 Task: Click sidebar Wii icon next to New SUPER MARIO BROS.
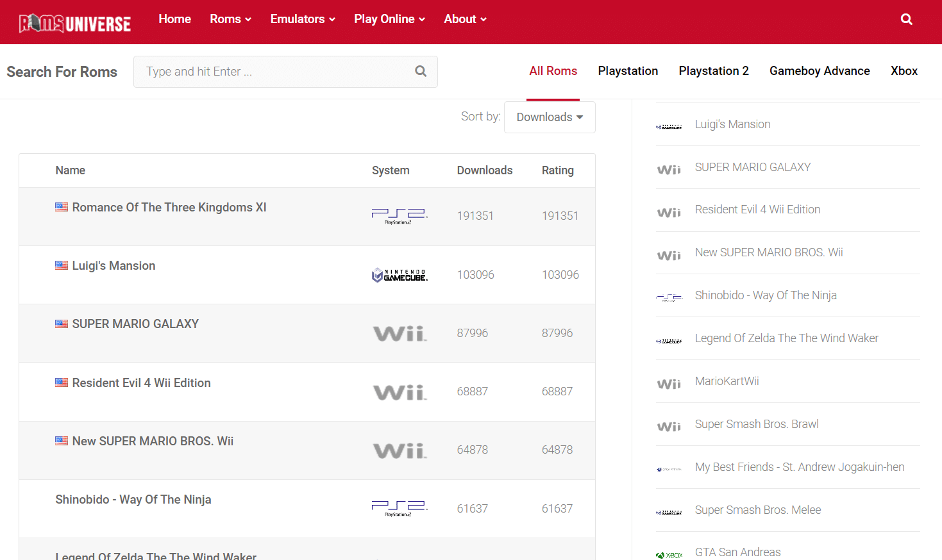[x=669, y=256]
